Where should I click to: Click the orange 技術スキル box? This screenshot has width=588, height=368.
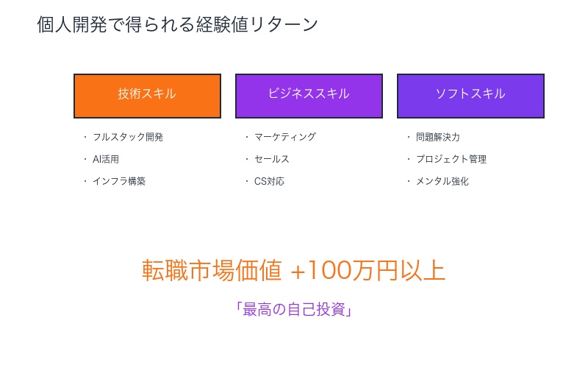(x=147, y=96)
